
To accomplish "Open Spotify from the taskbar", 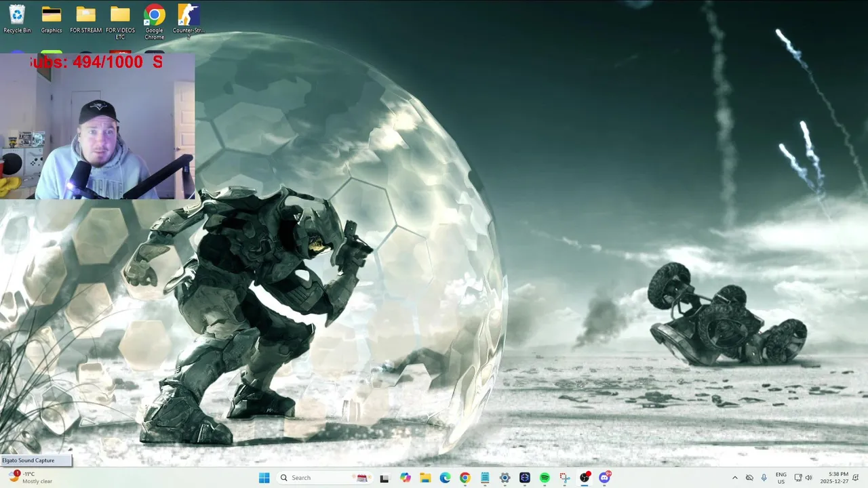I will pyautogui.click(x=545, y=478).
